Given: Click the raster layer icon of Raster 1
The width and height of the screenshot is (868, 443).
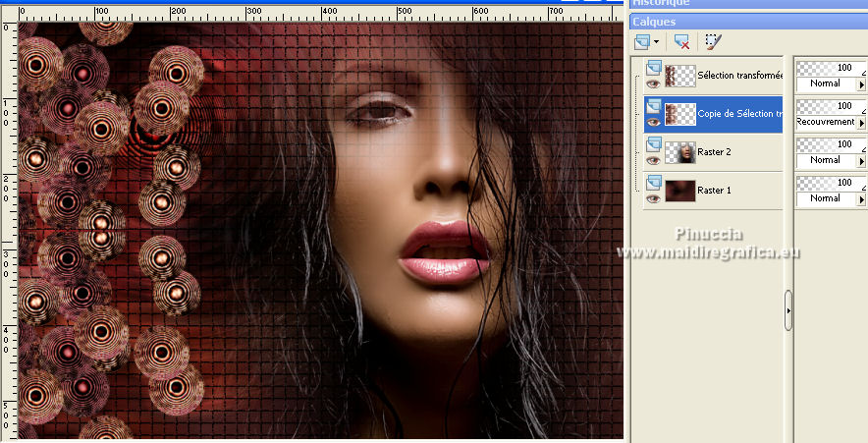Looking at the screenshot, I should click(654, 182).
